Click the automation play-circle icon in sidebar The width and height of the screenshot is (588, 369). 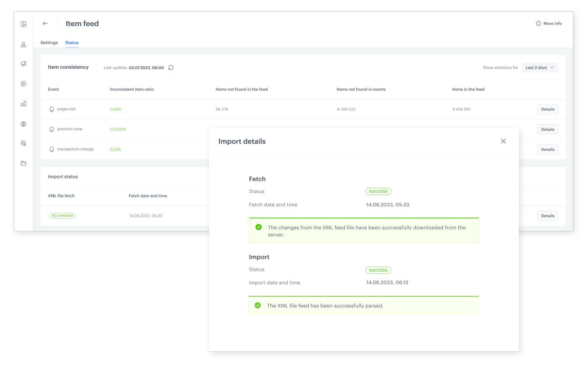(x=23, y=83)
